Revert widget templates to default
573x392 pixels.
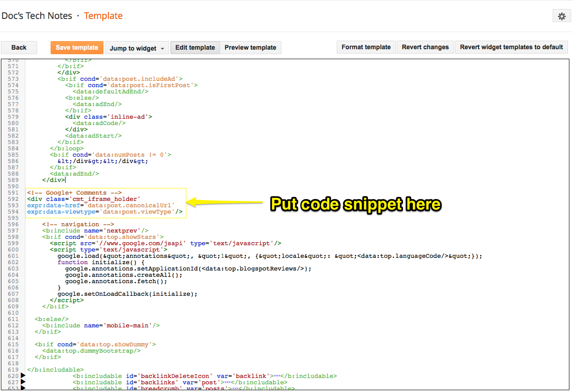coord(512,47)
